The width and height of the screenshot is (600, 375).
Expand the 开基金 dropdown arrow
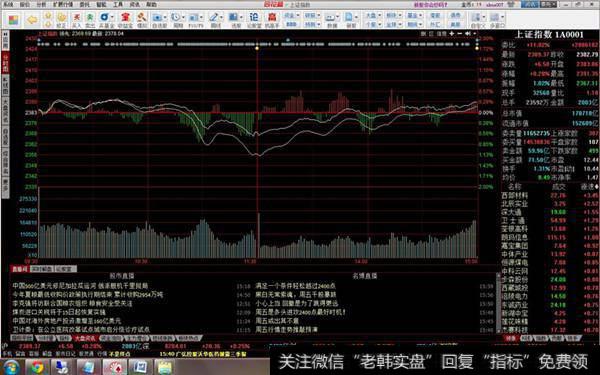point(112,17)
